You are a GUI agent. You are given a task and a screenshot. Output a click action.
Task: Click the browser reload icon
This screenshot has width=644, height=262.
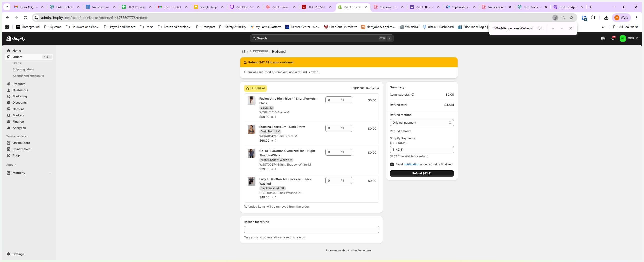point(25,18)
